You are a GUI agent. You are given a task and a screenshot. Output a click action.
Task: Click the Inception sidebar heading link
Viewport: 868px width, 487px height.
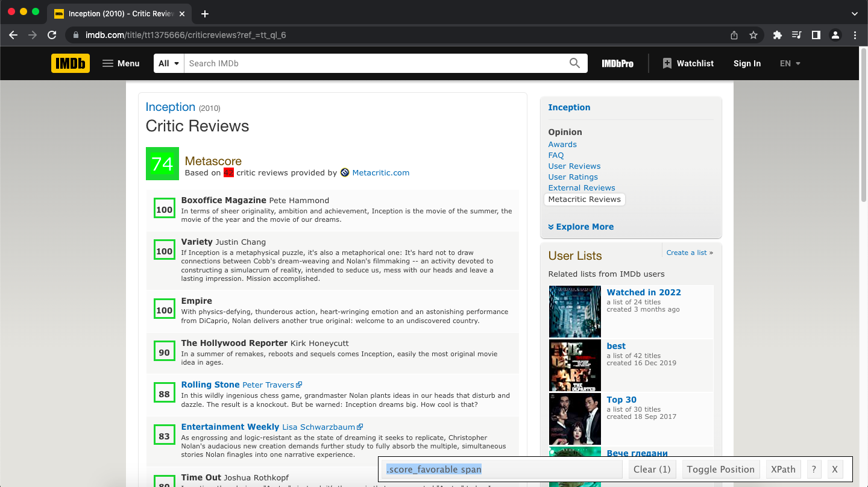(569, 107)
